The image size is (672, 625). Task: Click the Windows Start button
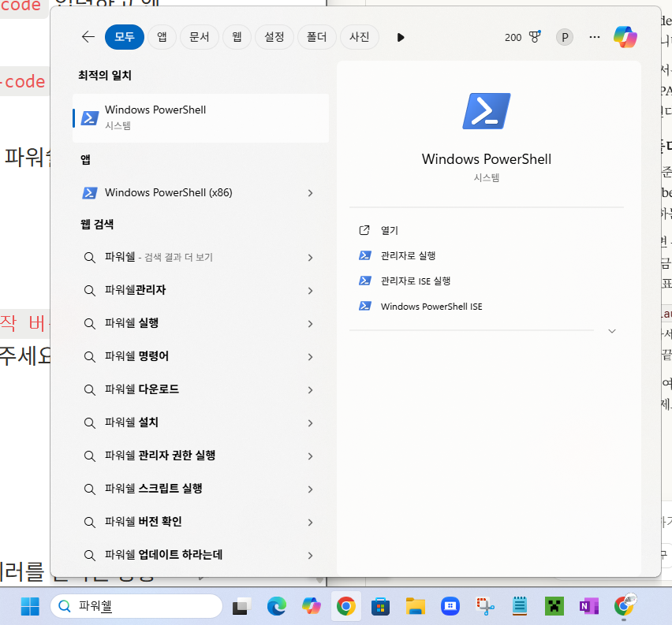coord(30,606)
